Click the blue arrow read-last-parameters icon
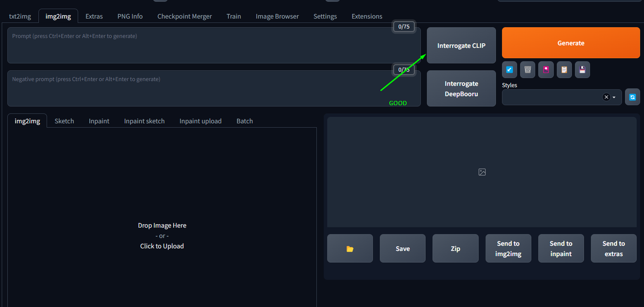 coord(510,70)
